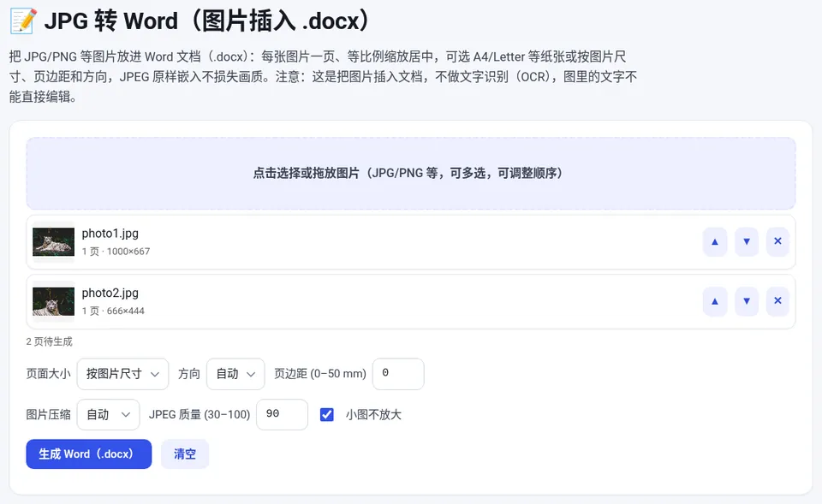Click the photo2.jpg file name

[x=110, y=294]
